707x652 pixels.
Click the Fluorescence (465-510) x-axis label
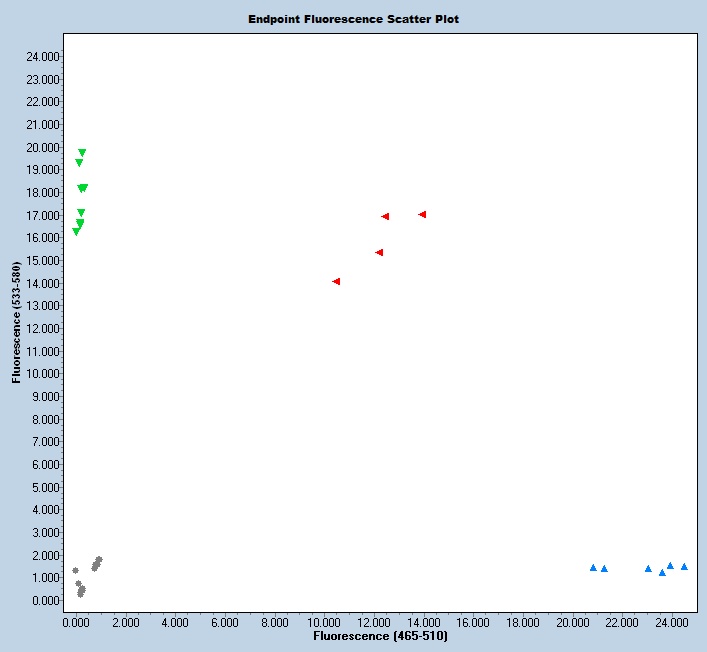(x=380, y=636)
